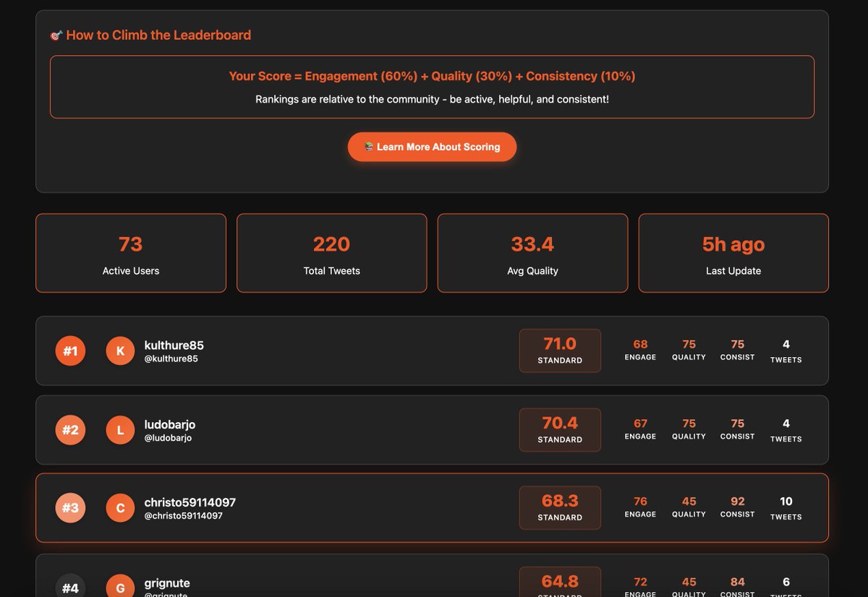Open the kulthure85 username
This screenshot has height=597, width=868.
pyautogui.click(x=174, y=345)
